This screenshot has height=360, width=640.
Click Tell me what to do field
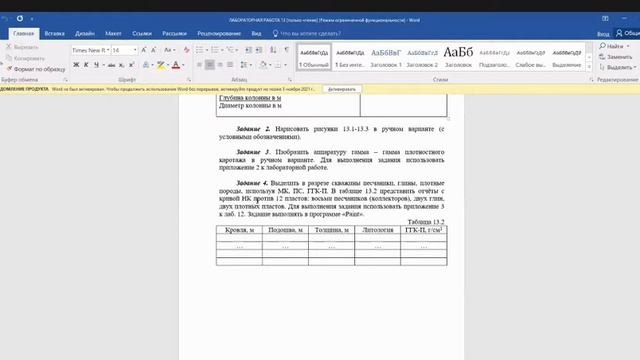(307, 33)
